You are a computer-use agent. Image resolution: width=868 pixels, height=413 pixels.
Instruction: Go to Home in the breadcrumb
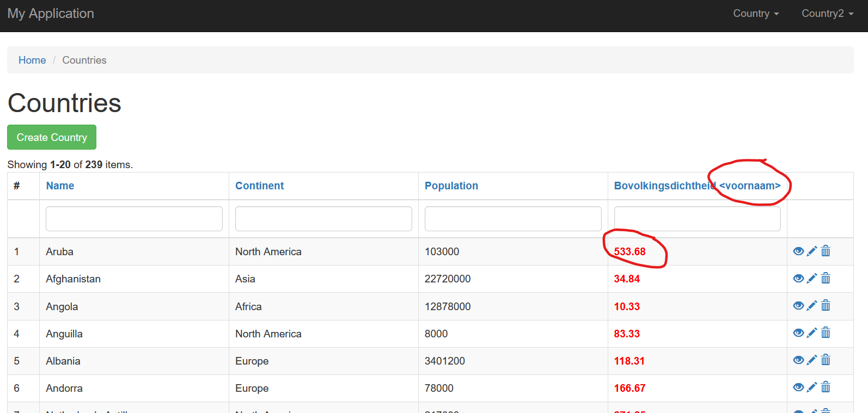[x=32, y=60]
